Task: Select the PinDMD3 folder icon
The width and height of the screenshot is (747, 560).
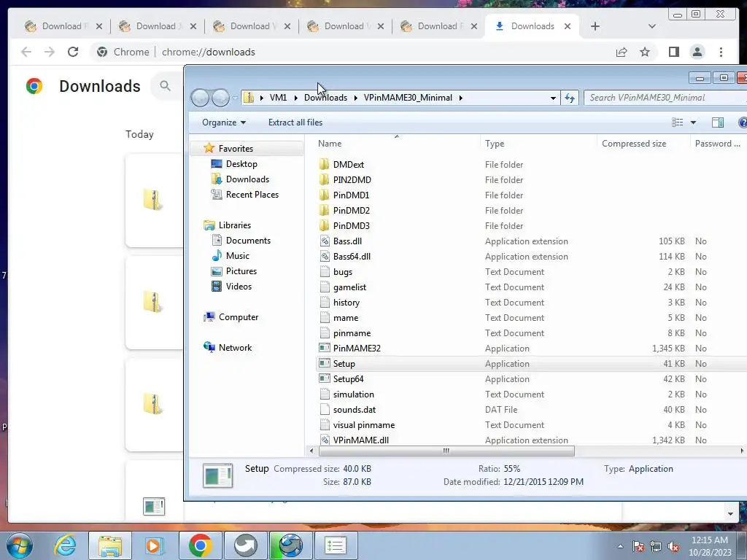Action: (x=325, y=225)
